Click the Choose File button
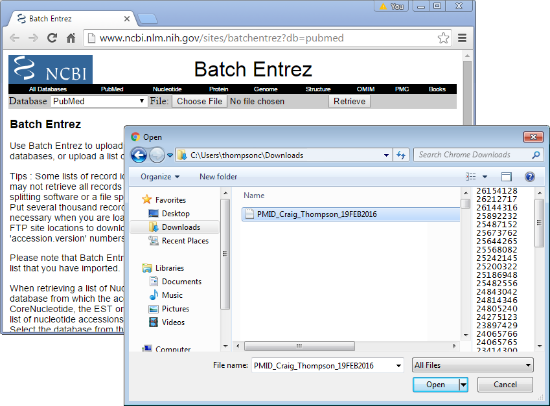 199,101
